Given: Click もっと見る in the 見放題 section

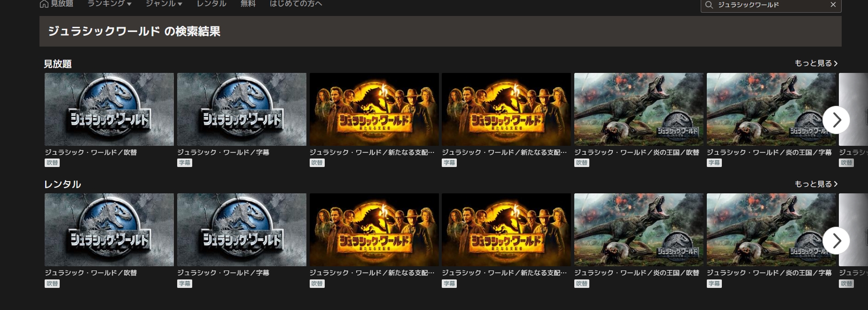Looking at the screenshot, I should 816,63.
